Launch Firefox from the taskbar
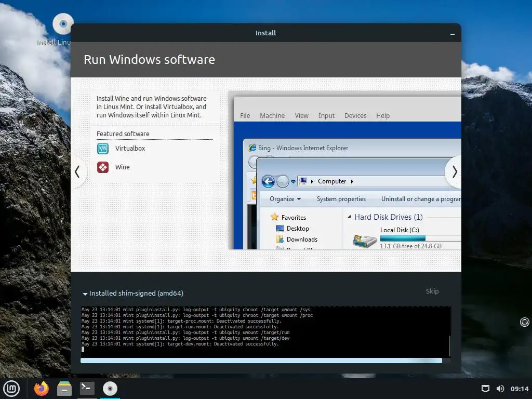Viewport: 532px width, 399px height. tap(42, 389)
